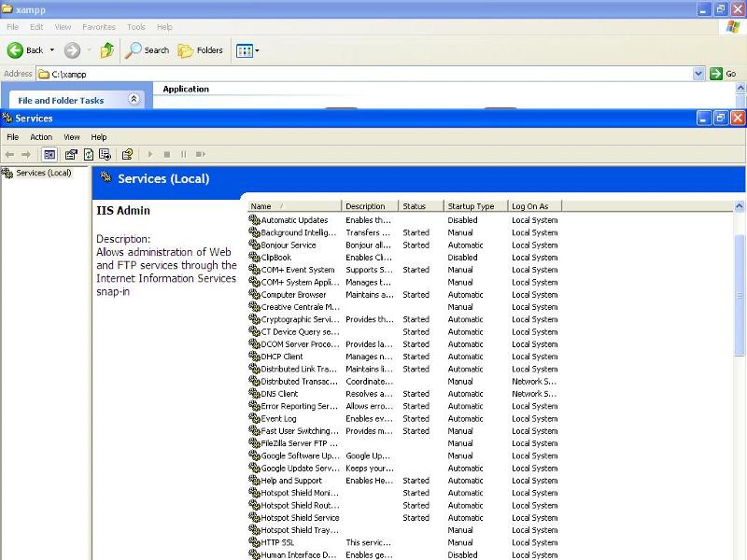Click the Go button beside Address bar
The image size is (747, 560).
(x=723, y=74)
